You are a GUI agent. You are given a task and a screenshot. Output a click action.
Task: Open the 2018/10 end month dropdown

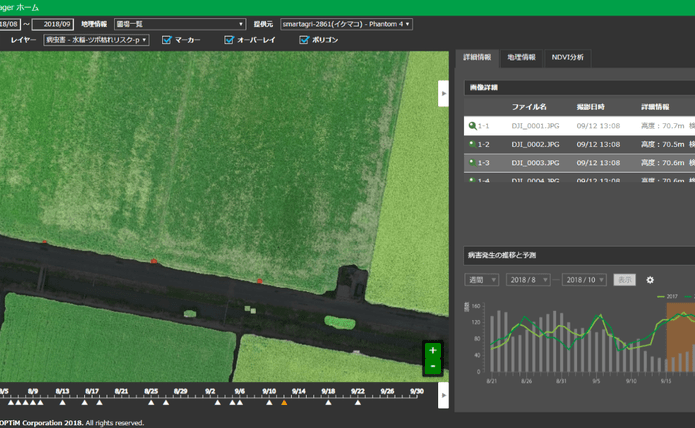pyautogui.click(x=584, y=280)
